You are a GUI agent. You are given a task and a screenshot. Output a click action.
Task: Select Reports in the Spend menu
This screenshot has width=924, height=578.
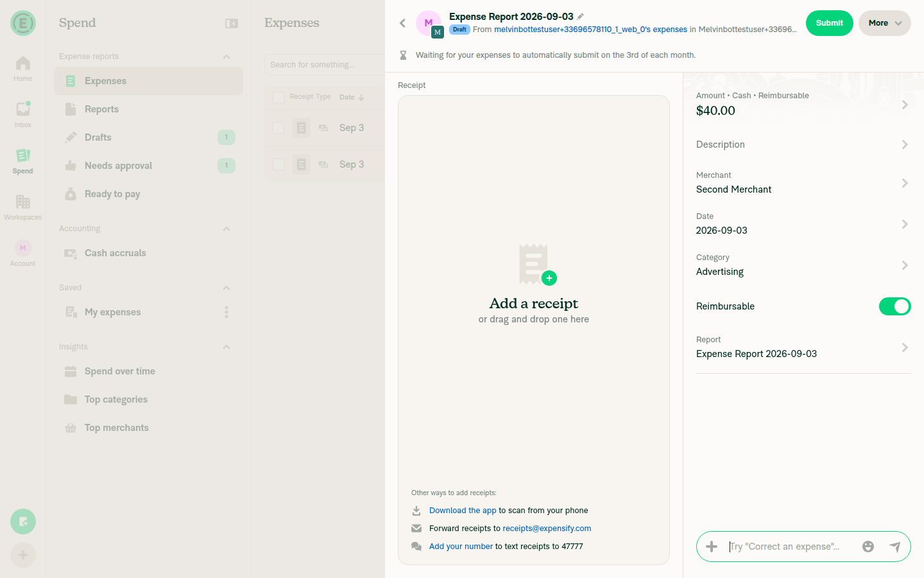click(148, 109)
